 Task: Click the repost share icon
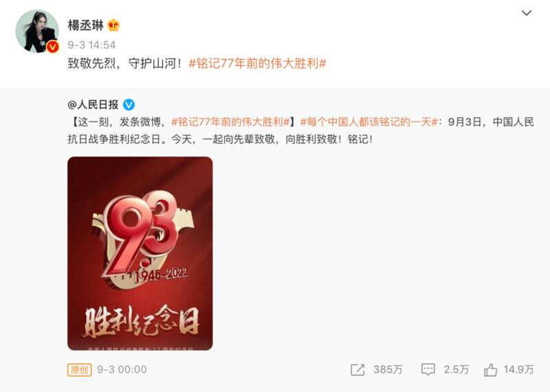pos(357,369)
